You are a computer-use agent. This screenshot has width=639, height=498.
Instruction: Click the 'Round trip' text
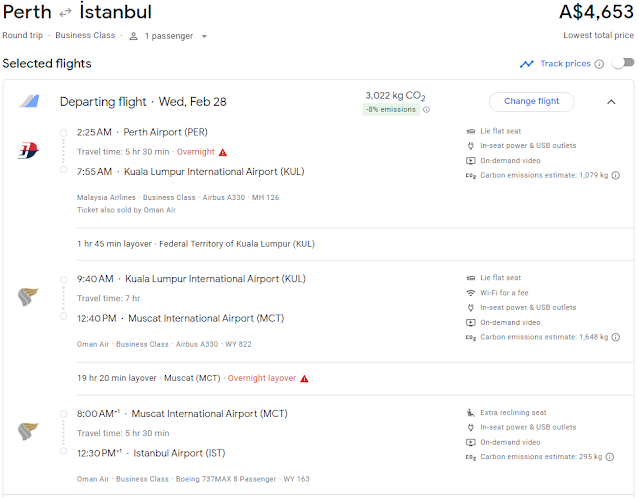tap(22, 35)
